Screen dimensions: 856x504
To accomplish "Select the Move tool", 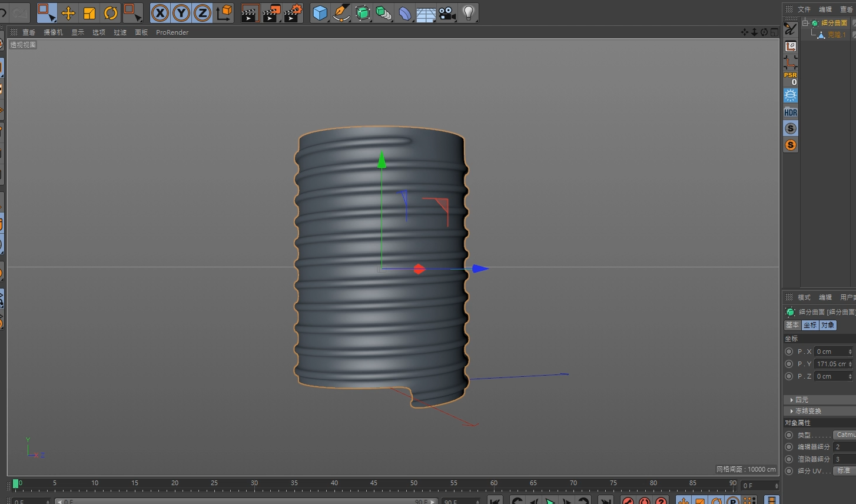I will pos(68,12).
